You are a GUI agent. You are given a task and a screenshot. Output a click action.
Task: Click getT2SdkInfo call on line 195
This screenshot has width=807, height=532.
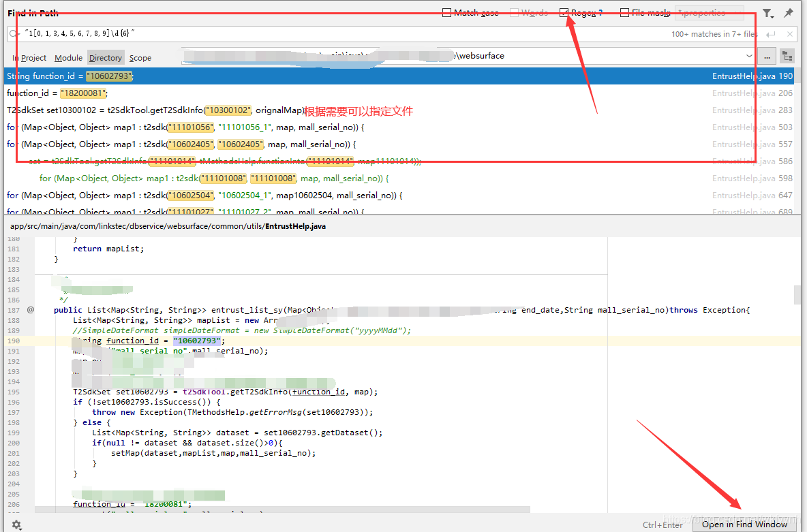click(x=259, y=392)
